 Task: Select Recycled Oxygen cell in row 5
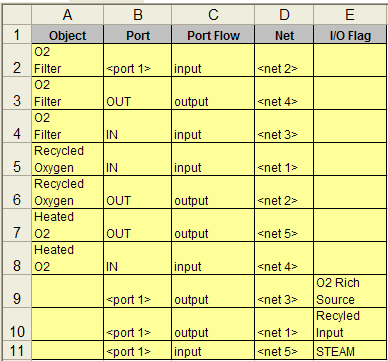(67, 159)
